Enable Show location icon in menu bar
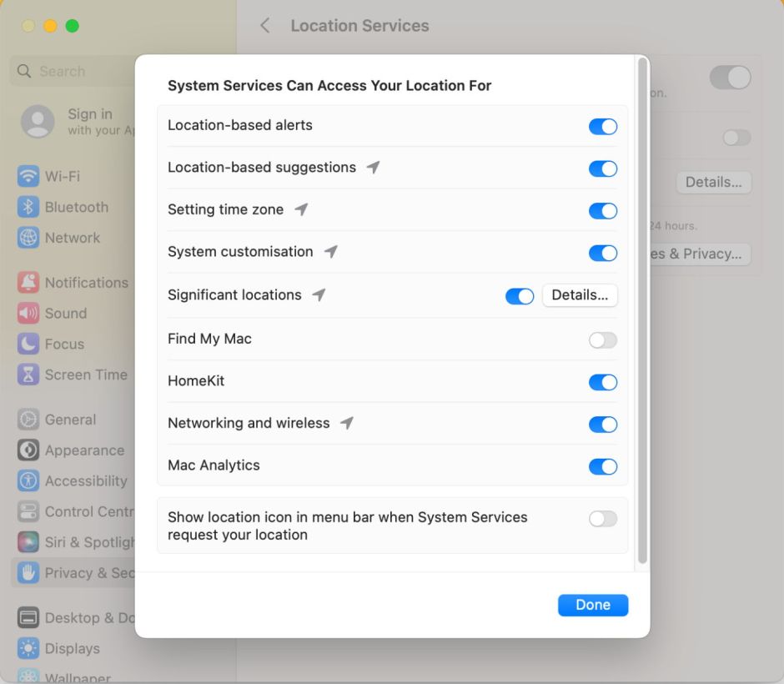Viewport: 784px width, 684px height. 602,519
